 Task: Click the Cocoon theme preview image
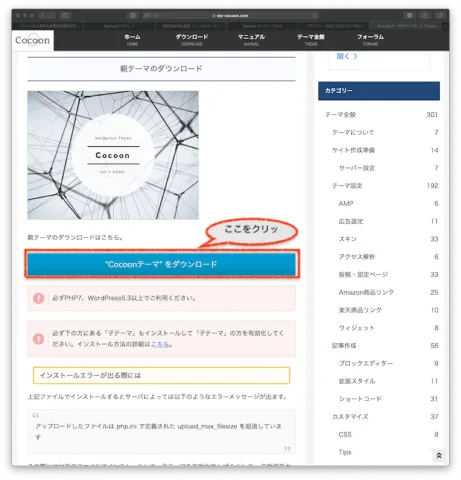click(113, 155)
